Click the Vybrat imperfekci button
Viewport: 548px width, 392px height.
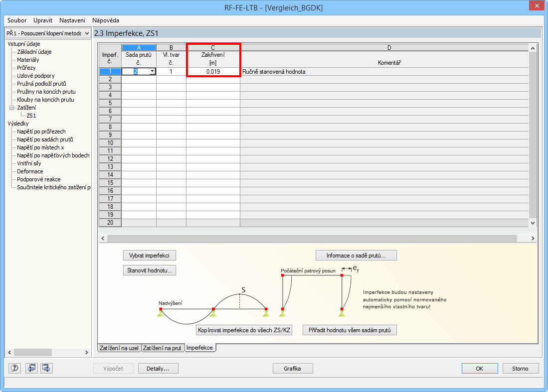pos(149,256)
